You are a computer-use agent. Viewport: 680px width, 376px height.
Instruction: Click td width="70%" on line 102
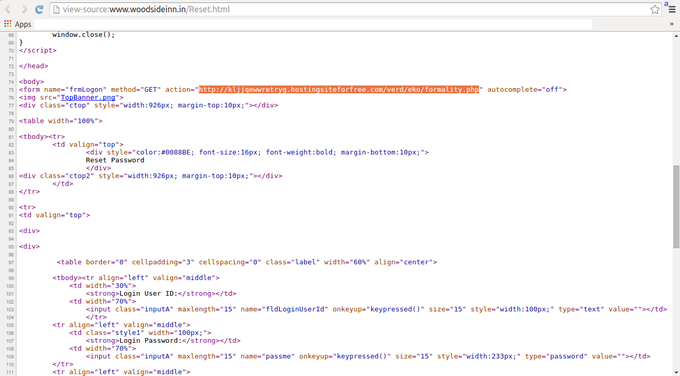[x=102, y=301]
